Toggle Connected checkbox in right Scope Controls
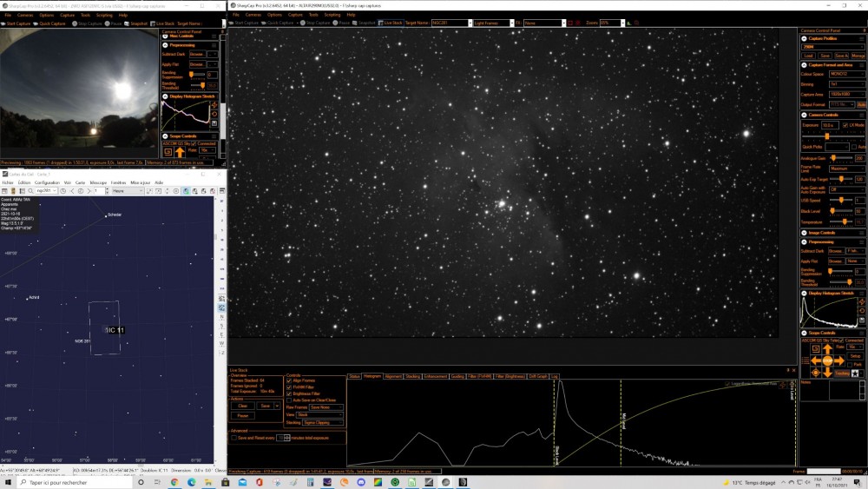This screenshot has height=489, width=868. 843,340
